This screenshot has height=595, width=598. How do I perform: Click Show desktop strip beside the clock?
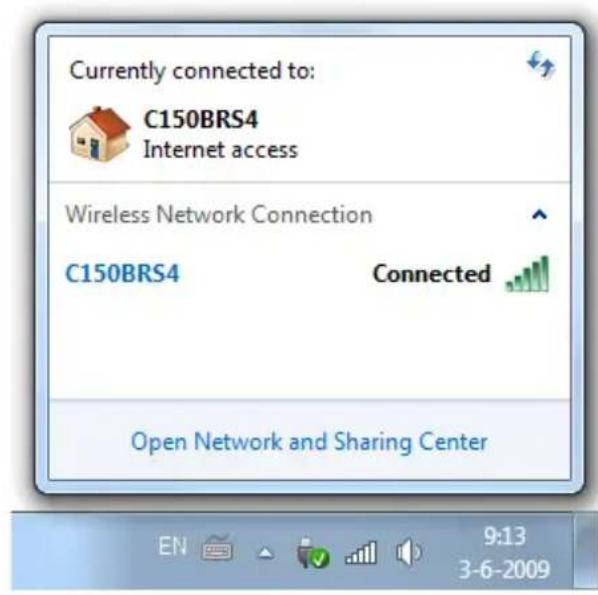[x=586, y=552]
